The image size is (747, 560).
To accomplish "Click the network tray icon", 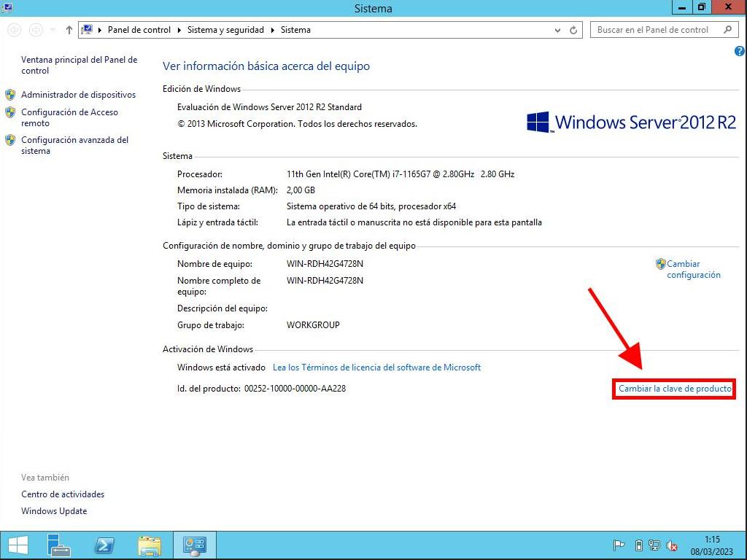I will pos(654,545).
